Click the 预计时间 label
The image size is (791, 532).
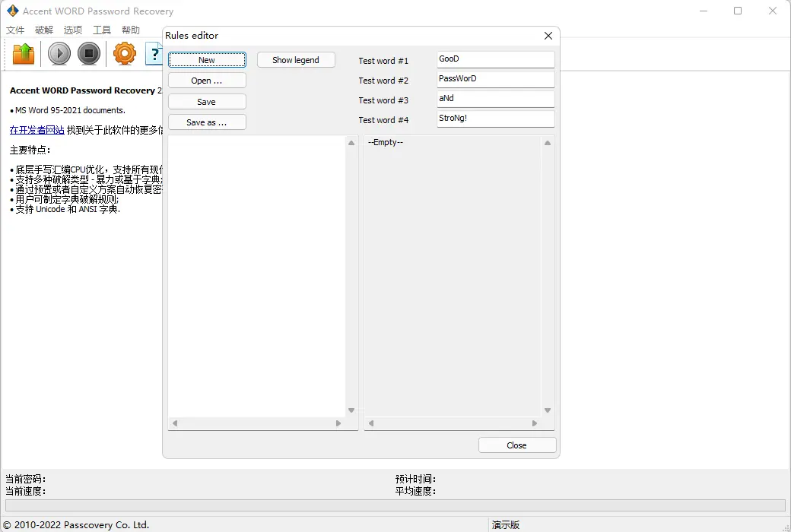[416, 479]
